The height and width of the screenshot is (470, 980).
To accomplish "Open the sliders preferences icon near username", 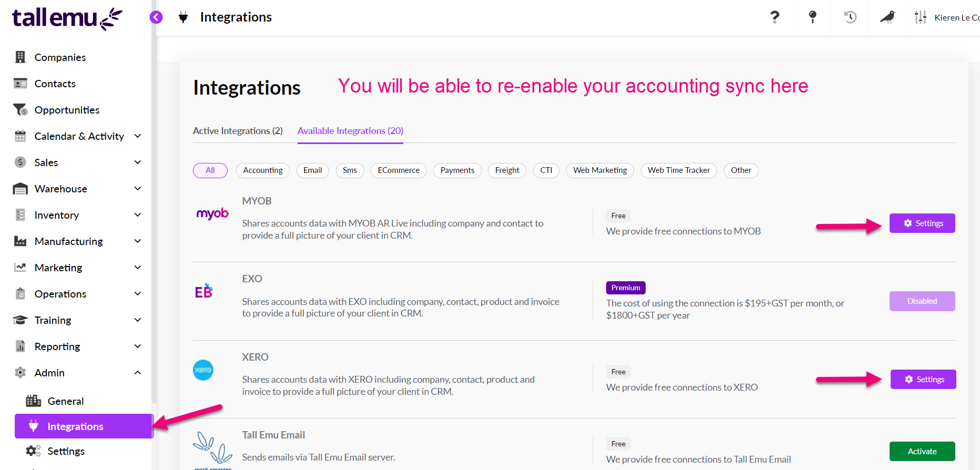I will point(921,17).
